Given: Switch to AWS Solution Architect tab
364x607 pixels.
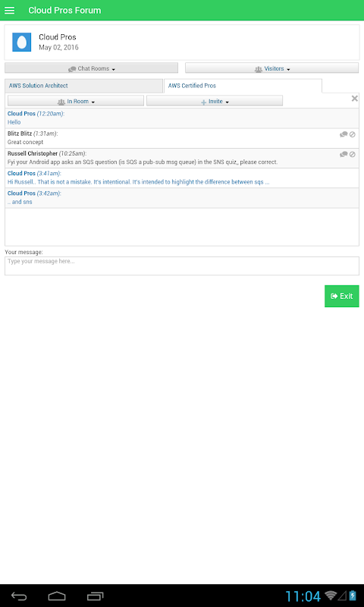Looking at the screenshot, I should 83,86.
